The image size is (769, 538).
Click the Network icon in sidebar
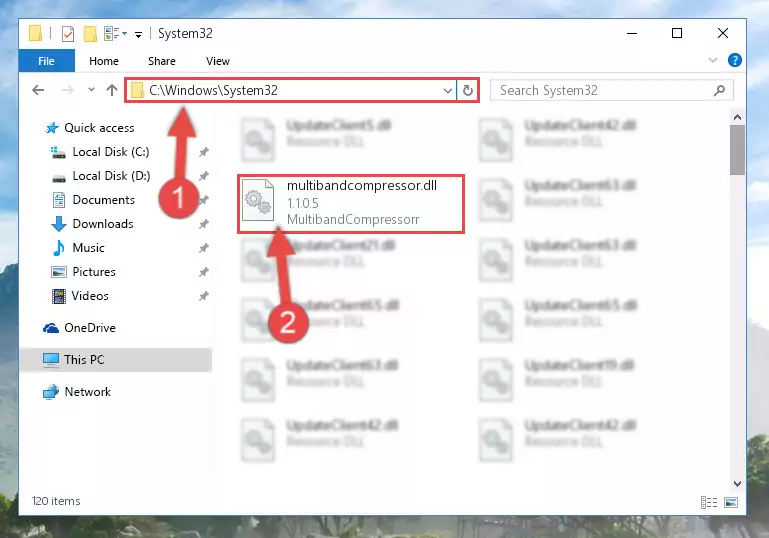pos(51,392)
